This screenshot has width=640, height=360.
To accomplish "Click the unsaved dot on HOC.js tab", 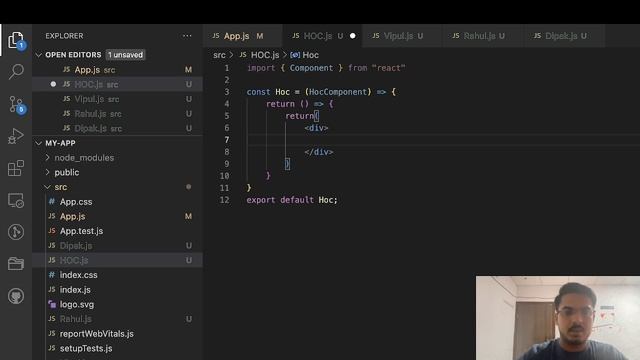I will (x=353, y=36).
